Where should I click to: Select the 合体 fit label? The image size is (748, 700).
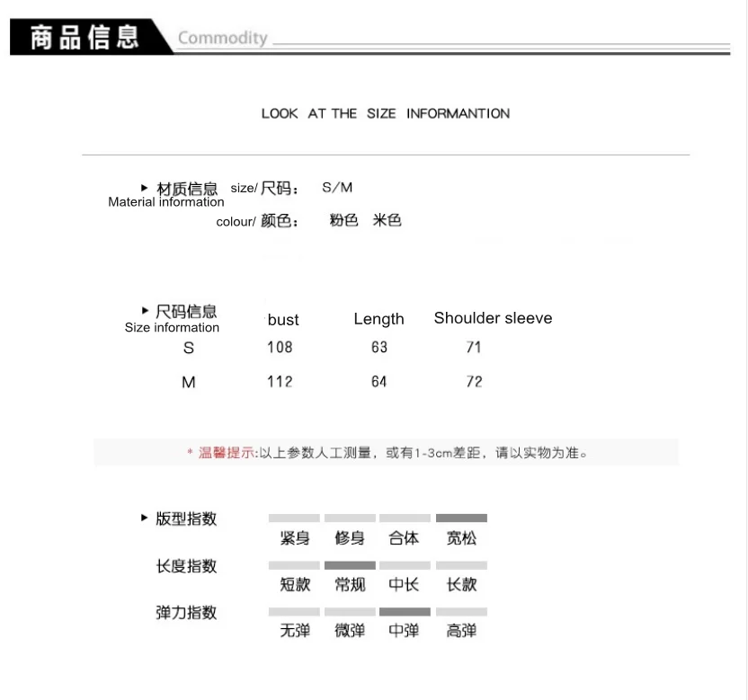[x=404, y=538]
